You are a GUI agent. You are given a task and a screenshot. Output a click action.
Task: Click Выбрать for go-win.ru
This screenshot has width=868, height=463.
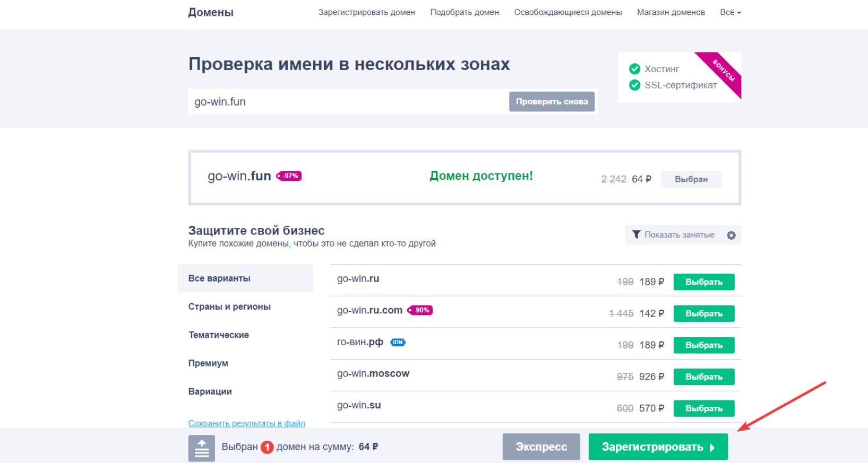(704, 282)
